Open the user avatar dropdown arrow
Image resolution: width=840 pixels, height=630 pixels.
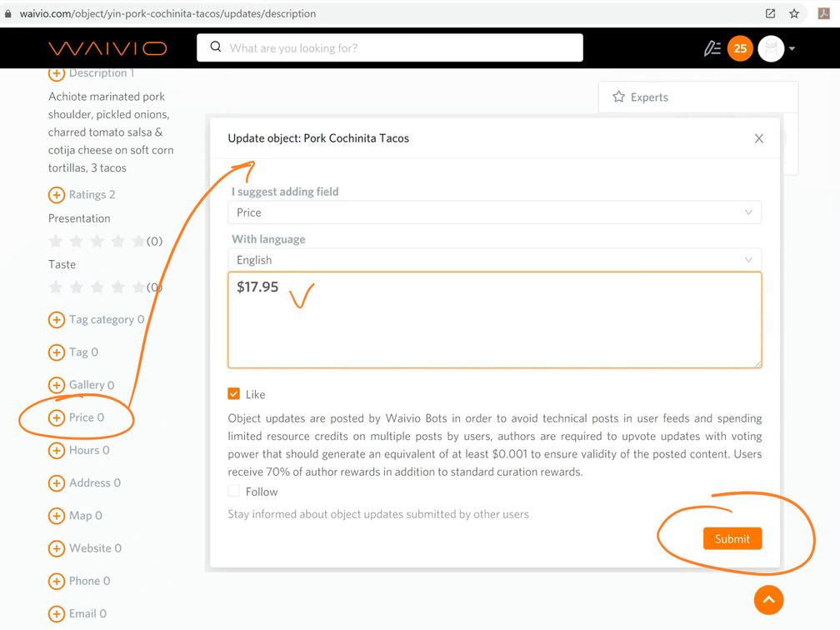(792, 48)
